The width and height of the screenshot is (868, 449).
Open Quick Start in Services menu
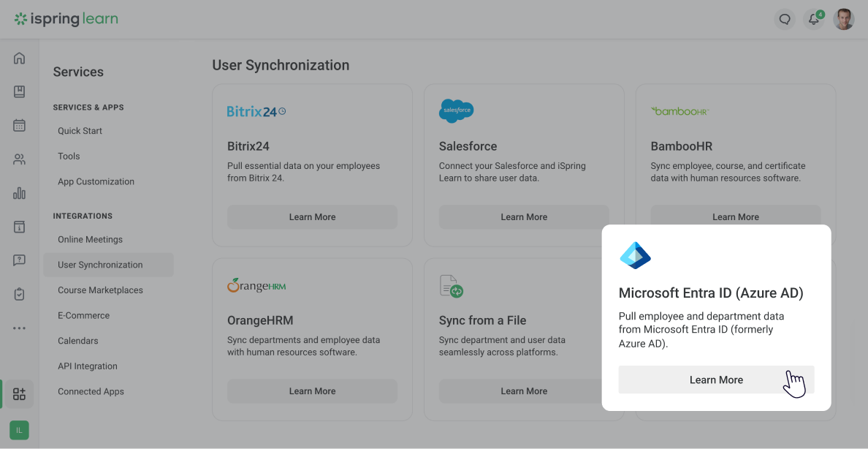pyautogui.click(x=80, y=131)
